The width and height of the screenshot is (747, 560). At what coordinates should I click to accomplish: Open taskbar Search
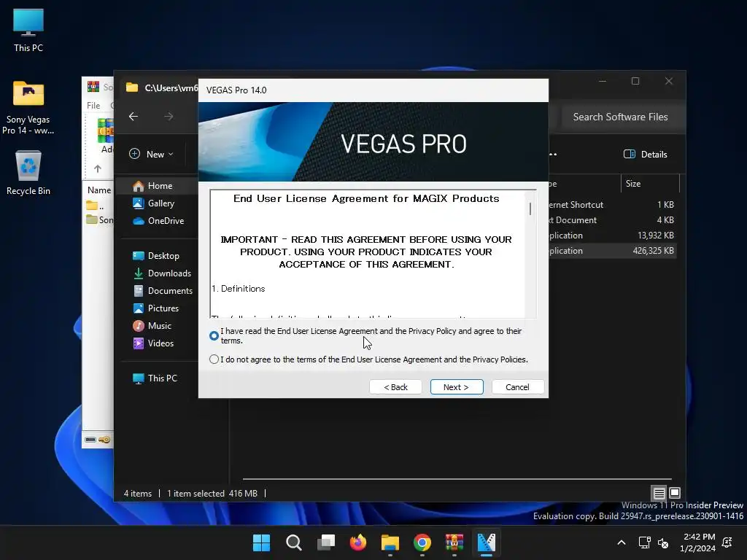293,542
